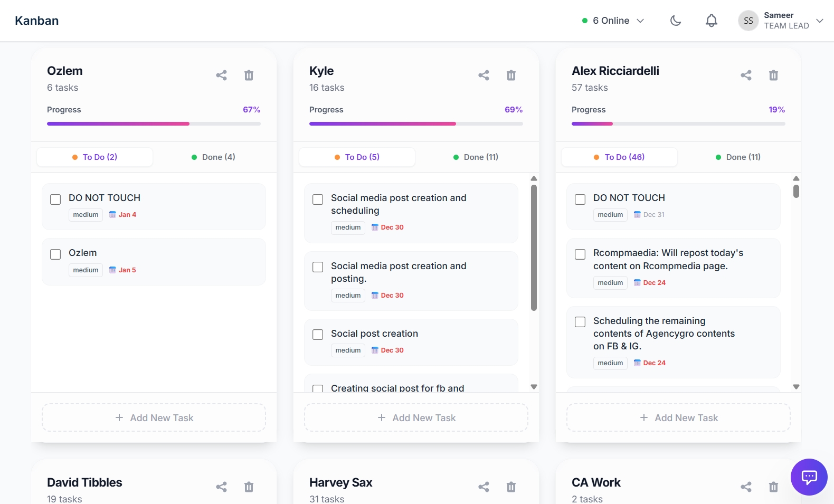Image resolution: width=834 pixels, height=504 pixels.
Task: Share the Ozlem board
Action: pos(221,75)
